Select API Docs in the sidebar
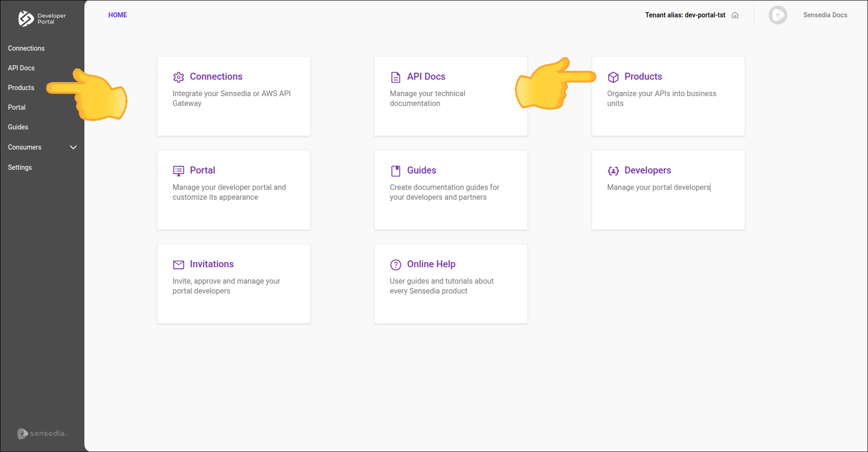 21,68
